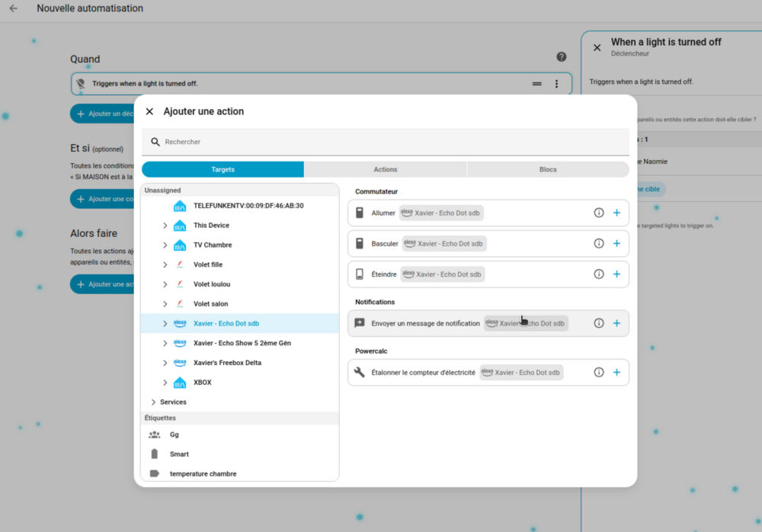Close the Ajouter une action dialog
The width and height of the screenshot is (762, 532).
(x=149, y=111)
